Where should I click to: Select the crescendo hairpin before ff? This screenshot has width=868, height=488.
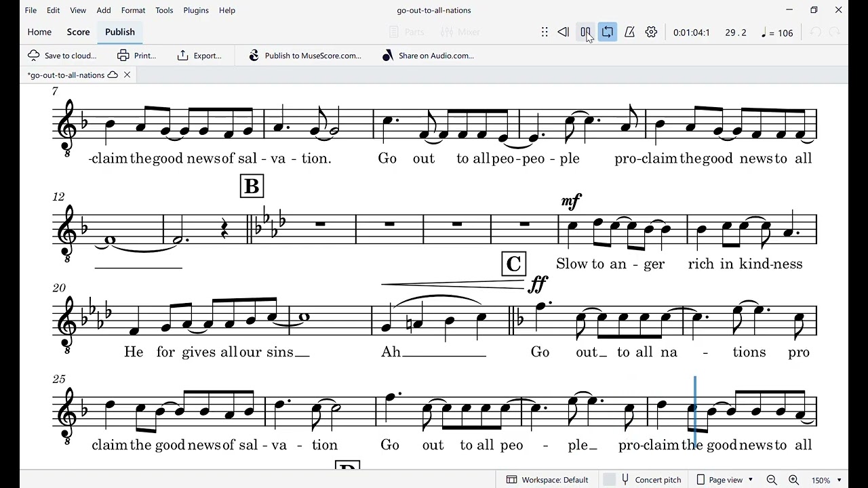coord(452,285)
